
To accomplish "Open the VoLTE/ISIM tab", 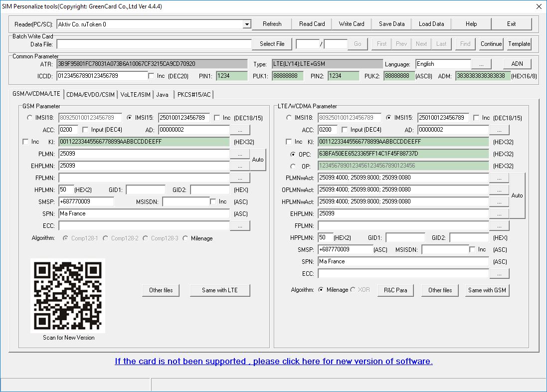I will coord(135,94).
